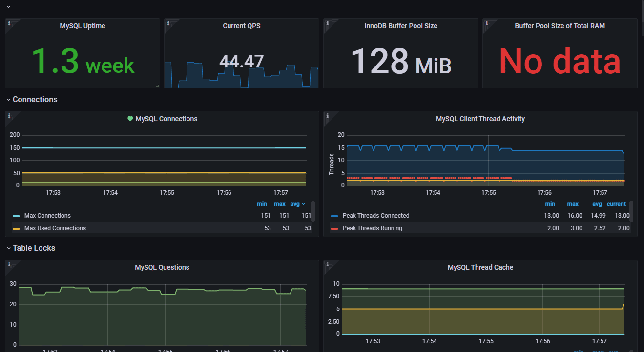Viewport: 644px width, 352px height.
Task: Click the dashboard page vertical scrollbar
Action: tap(642, 18)
